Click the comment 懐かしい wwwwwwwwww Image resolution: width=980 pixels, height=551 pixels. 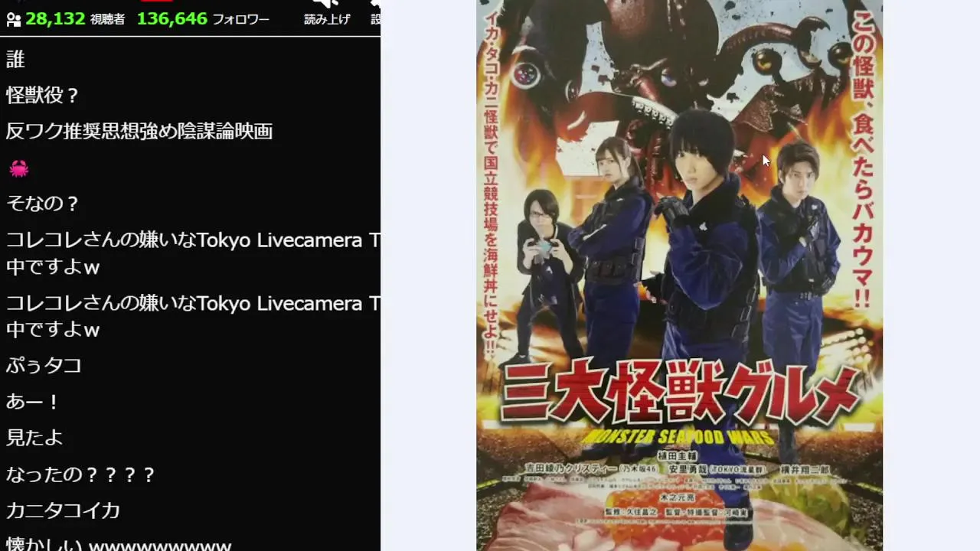click(x=119, y=546)
